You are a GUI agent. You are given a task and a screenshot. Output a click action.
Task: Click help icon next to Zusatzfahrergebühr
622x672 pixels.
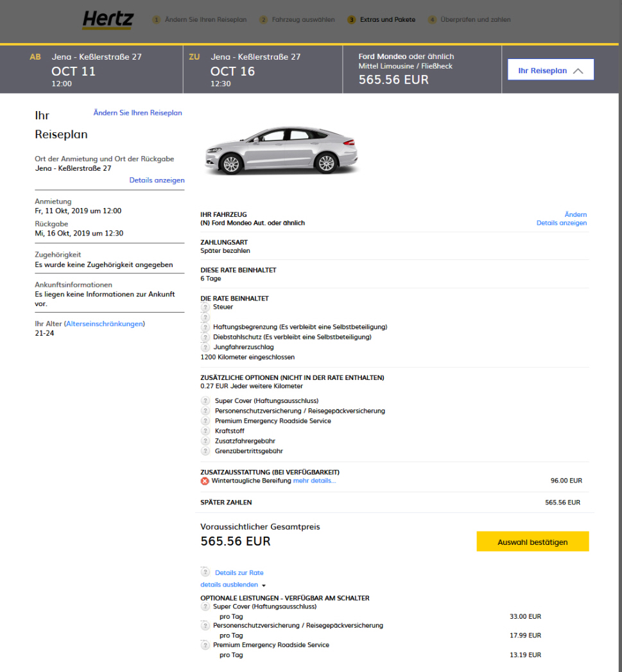coord(205,442)
